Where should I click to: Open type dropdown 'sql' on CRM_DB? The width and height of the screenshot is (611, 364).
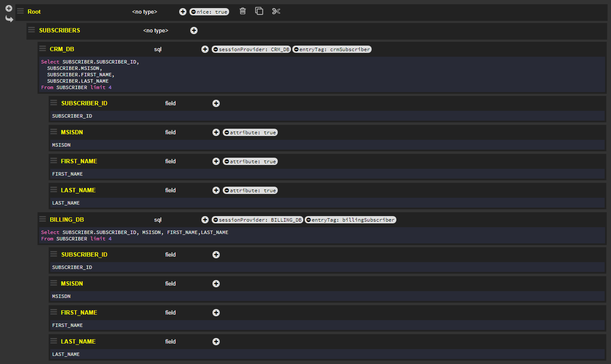point(158,49)
